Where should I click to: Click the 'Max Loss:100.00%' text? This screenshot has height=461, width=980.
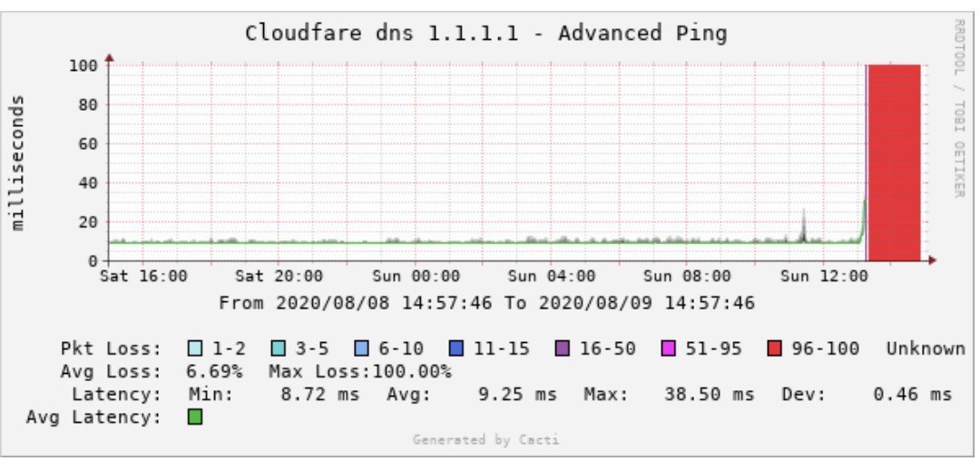(360, 372)
